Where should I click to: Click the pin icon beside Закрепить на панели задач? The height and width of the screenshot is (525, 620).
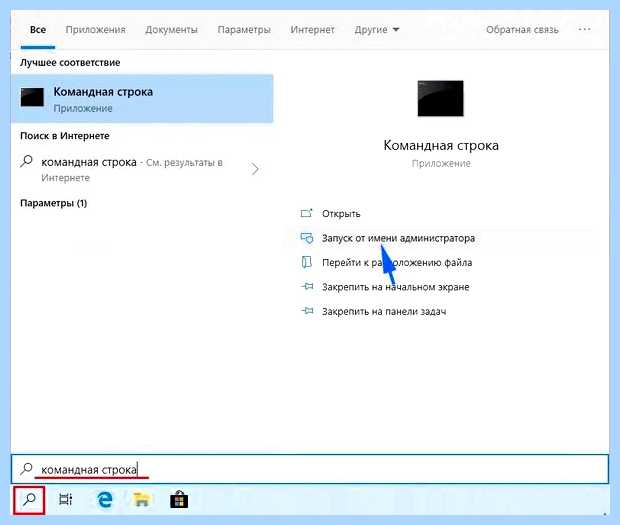pos(307,311)
